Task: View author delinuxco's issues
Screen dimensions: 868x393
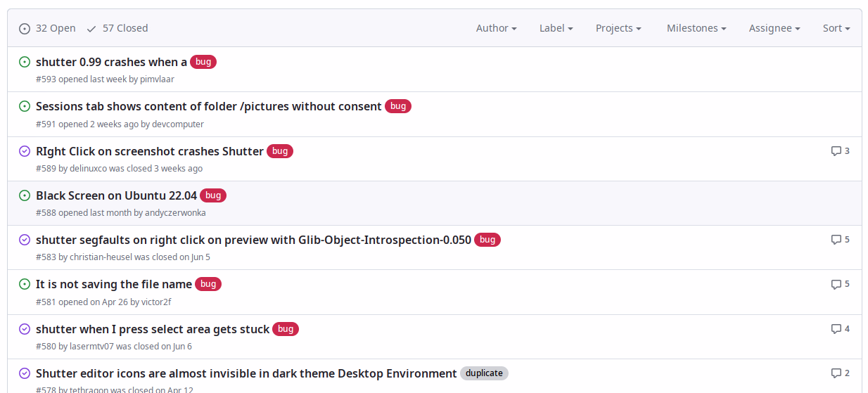Action: click(x=88, y=169)
